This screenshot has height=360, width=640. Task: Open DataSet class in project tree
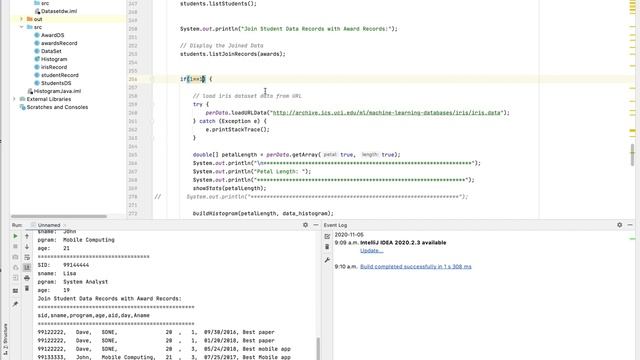(51, 51)
